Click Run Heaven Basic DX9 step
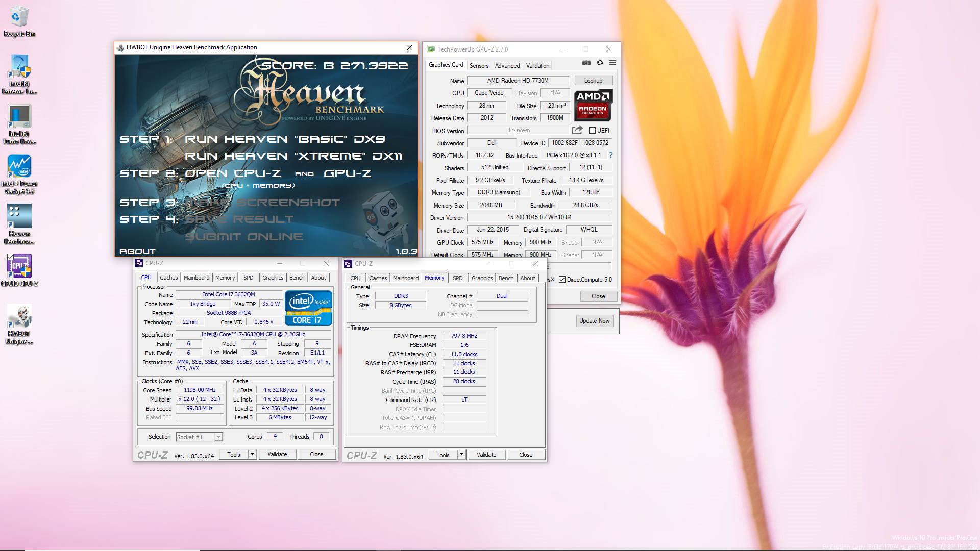The height and width of the screenshot is (551, 980). (285, 139)
